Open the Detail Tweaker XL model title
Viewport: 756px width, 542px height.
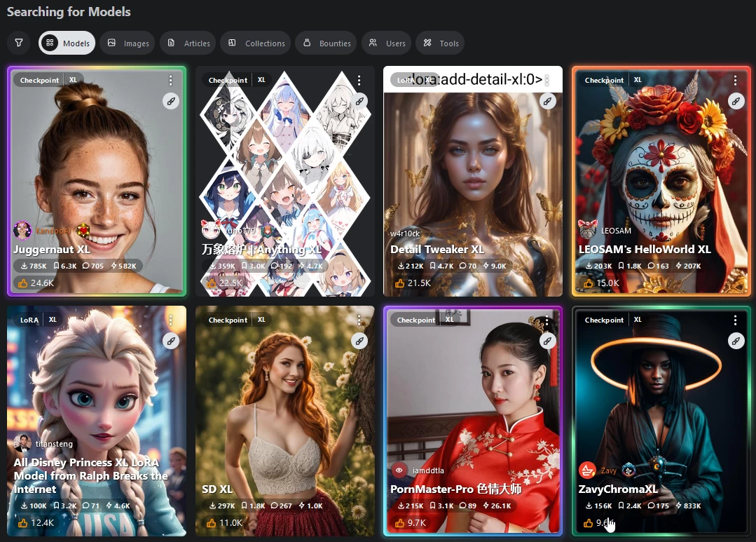(x=437, y=250)
